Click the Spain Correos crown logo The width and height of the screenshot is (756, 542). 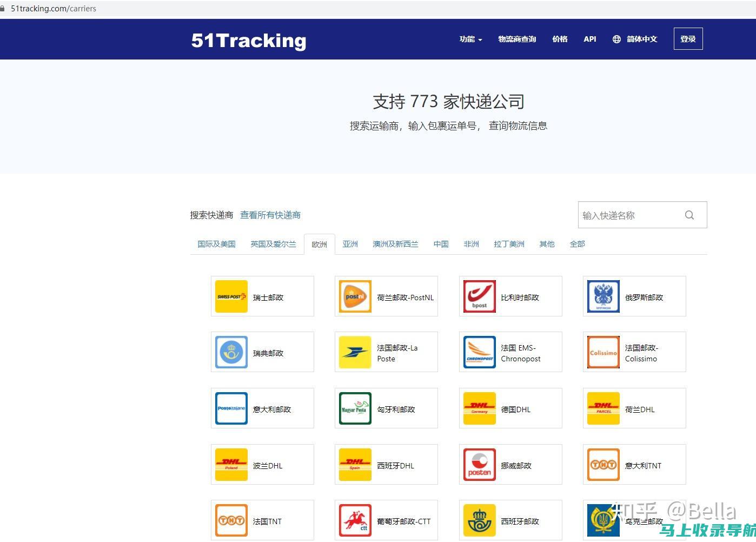(x=480, y=520)
